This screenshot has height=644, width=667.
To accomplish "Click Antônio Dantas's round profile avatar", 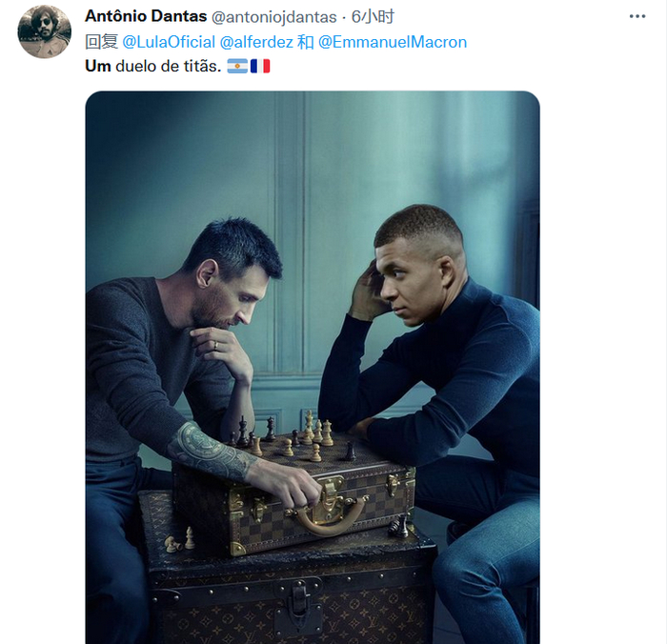I will 44,31.
